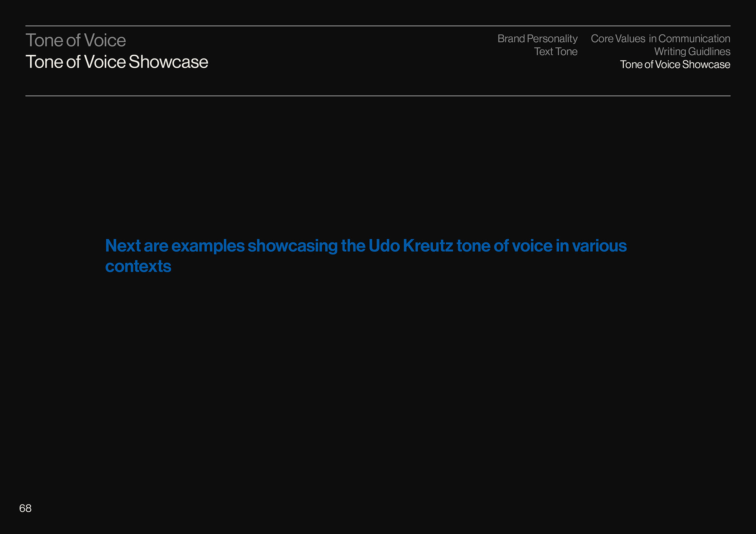Click the word examples in the blue heading
Image resolution: width=756 pixels, height=534 pixels.
(208, 246)
